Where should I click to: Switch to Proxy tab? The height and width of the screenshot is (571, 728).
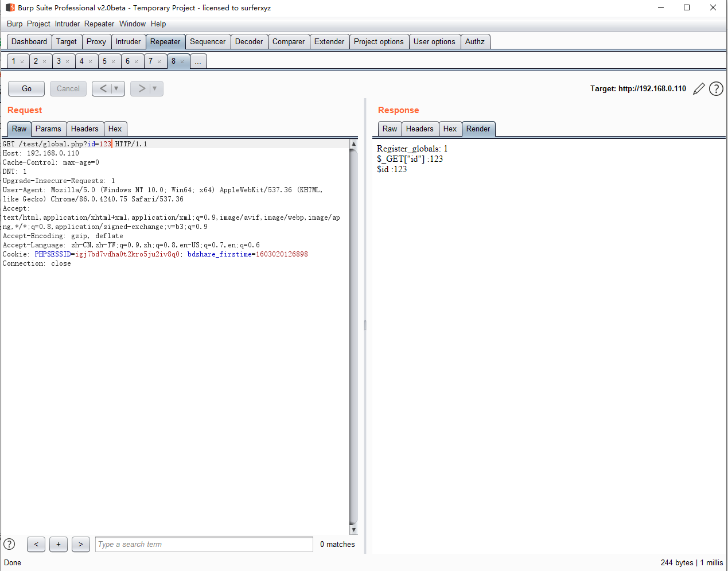point(96,41)
